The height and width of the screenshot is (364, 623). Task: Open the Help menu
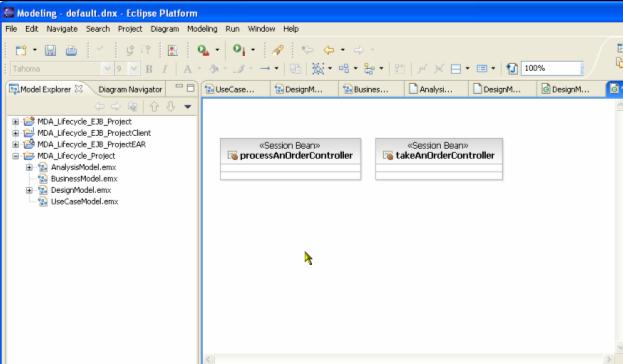pyautogui.click(x=291, y=29)
